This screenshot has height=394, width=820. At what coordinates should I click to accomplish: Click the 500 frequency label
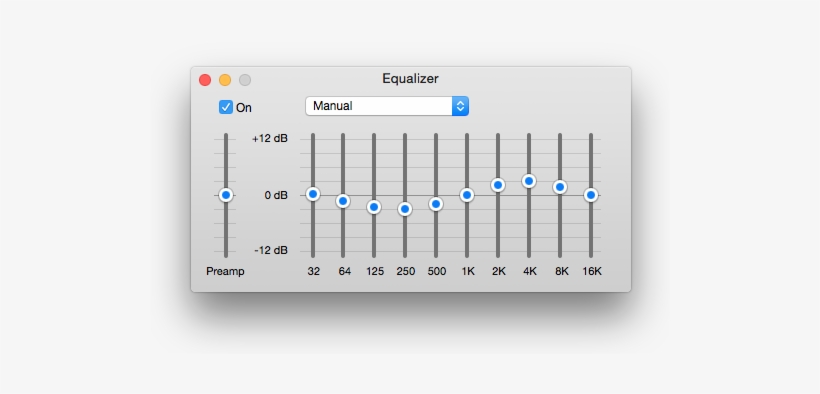[437, 272]
